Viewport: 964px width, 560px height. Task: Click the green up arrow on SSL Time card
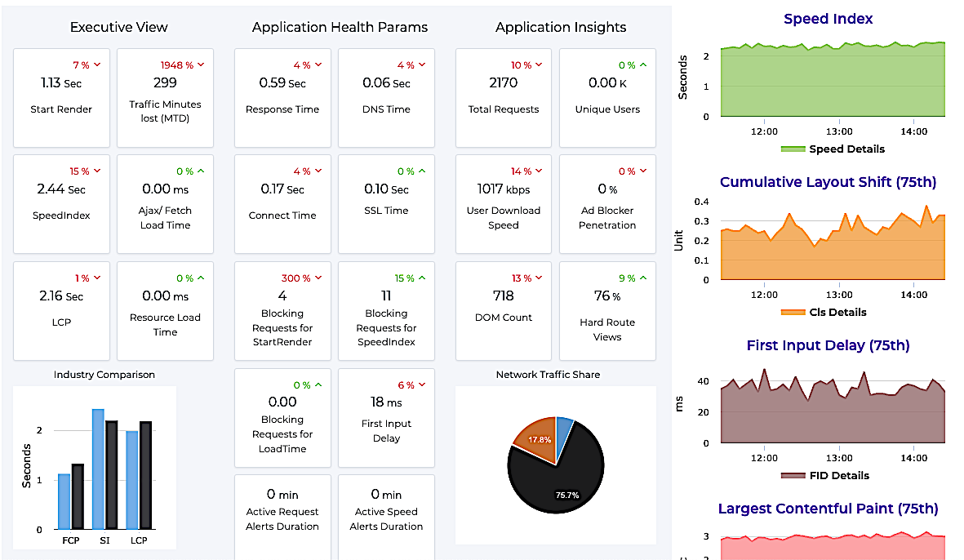click(x=422, y=171)
